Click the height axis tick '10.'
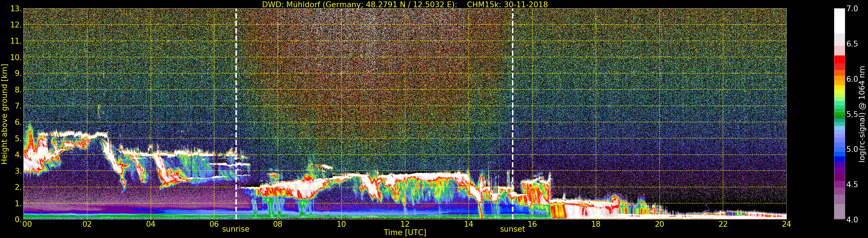The height and width of the screenshot is (238, 868). (16, 57)
